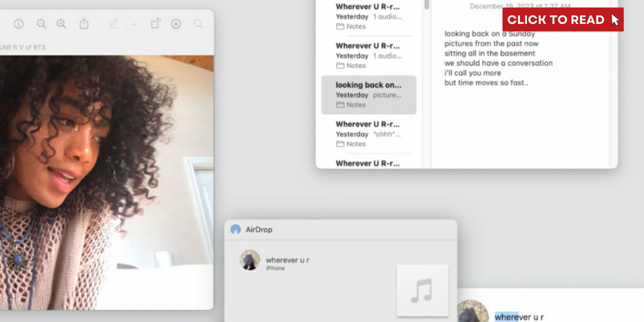This screenshot has width=644, height=322.
Task: Click the line 'we should have a conversation'
Action: [x=498, y=64]
